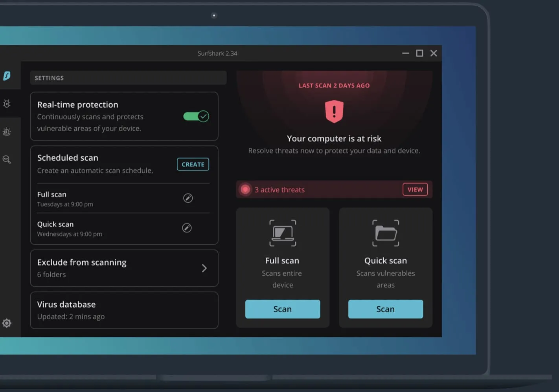This screenshot has height=392, width=559.
Task: Click the red at-risk shield icon
Action: [334, 111]
